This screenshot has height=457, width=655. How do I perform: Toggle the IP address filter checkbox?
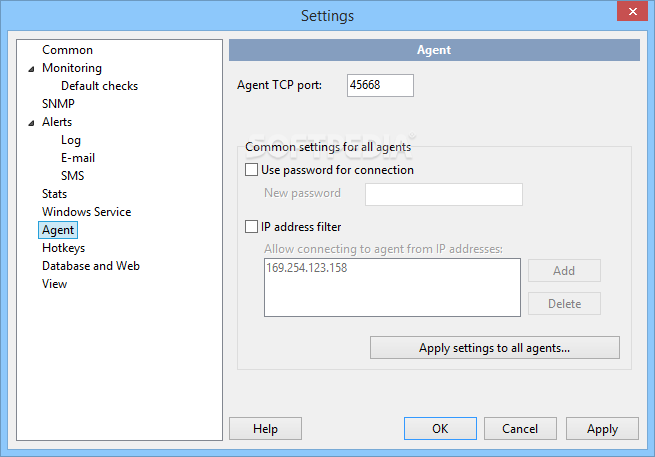pos(251,226)
